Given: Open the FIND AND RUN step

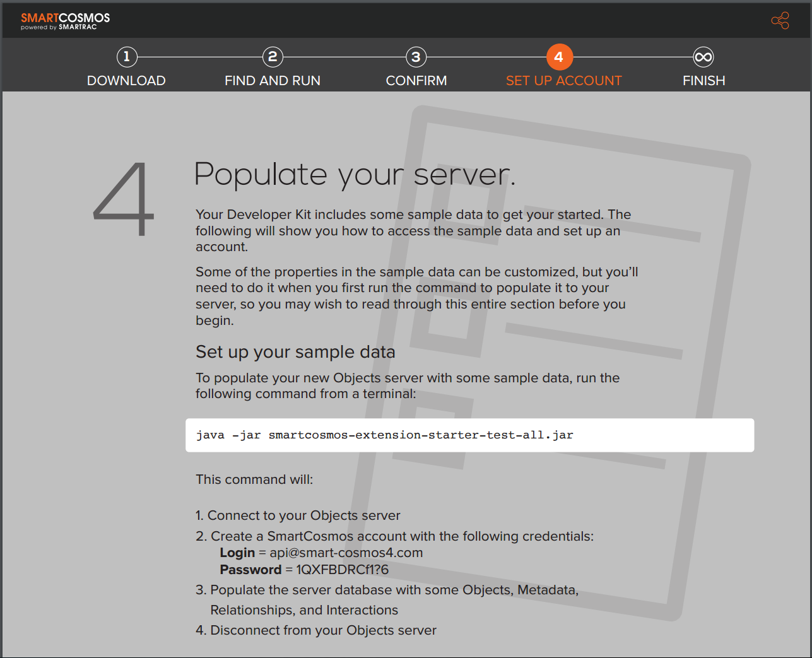Looking at the screenshot, I should (273, 81).
